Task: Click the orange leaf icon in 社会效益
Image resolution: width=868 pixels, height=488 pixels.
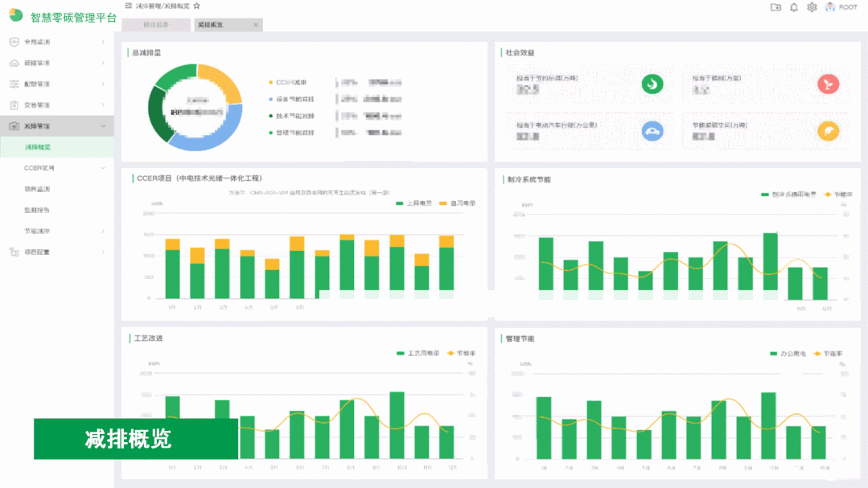Action: coord(828,131)
